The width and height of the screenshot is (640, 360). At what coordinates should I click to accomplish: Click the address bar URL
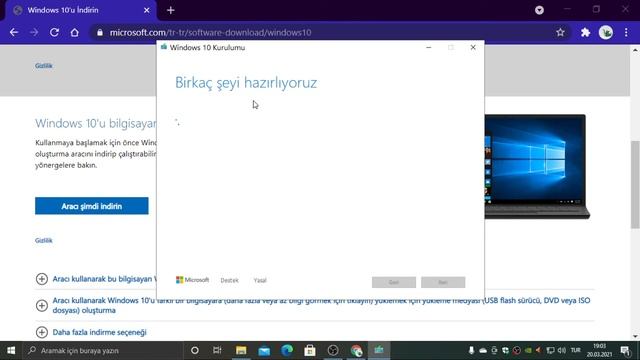(210, 33)
